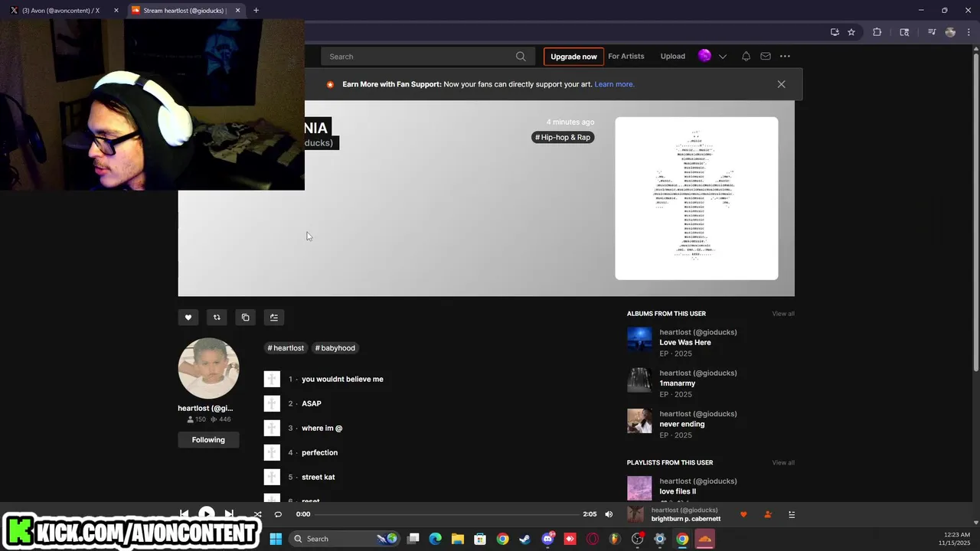Screen dimensions: 980x551
Task: Open the Chrome profile avatar
Action: pos(950,32)
